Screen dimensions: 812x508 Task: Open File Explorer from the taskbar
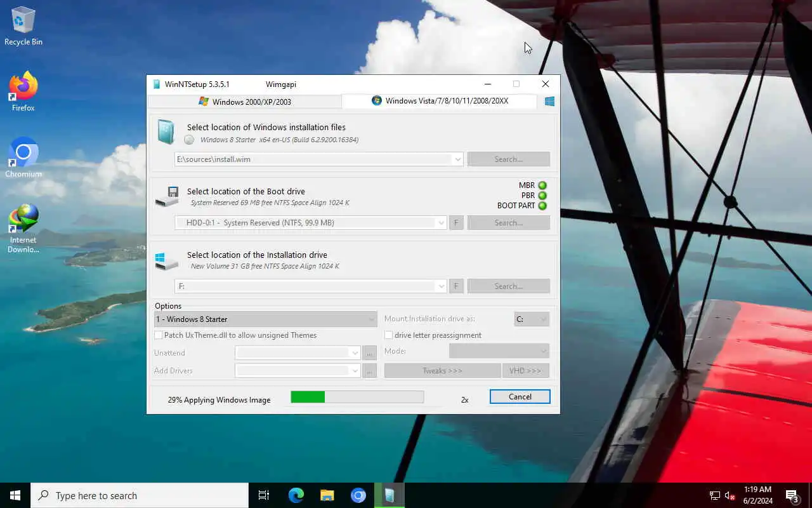coord(327,495)
